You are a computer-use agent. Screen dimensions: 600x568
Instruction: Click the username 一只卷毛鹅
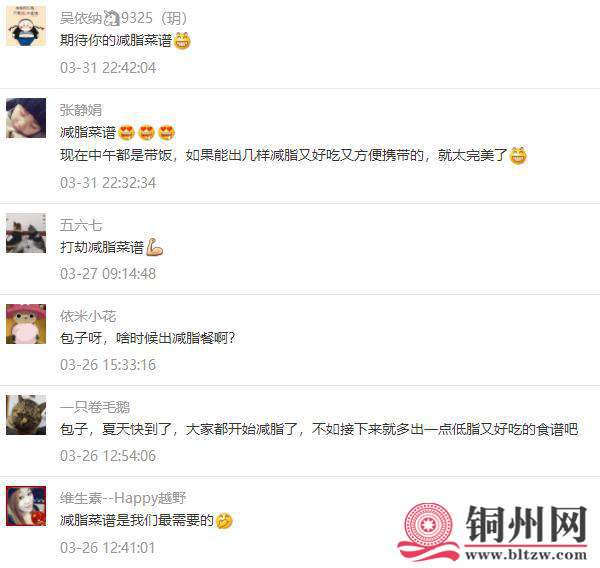click(x=95, y=407)
